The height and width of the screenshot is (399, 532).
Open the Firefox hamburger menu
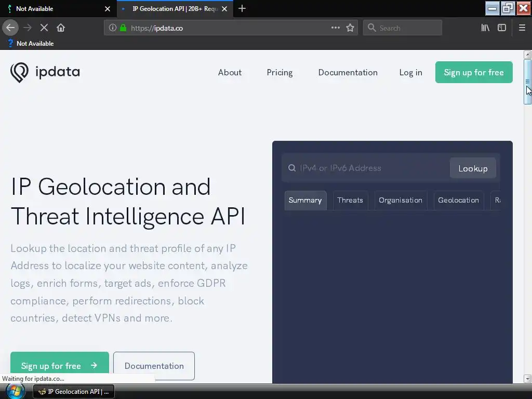522,28
